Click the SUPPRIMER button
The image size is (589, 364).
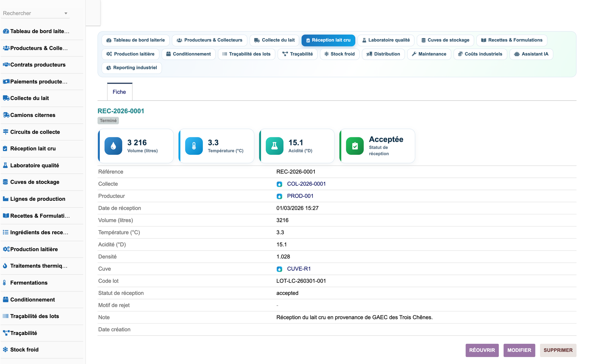pos(558,350)
